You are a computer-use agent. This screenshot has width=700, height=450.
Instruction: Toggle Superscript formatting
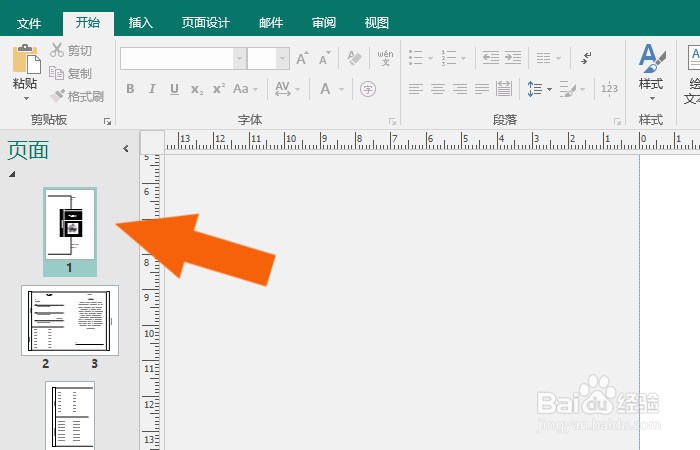point(219,89)
